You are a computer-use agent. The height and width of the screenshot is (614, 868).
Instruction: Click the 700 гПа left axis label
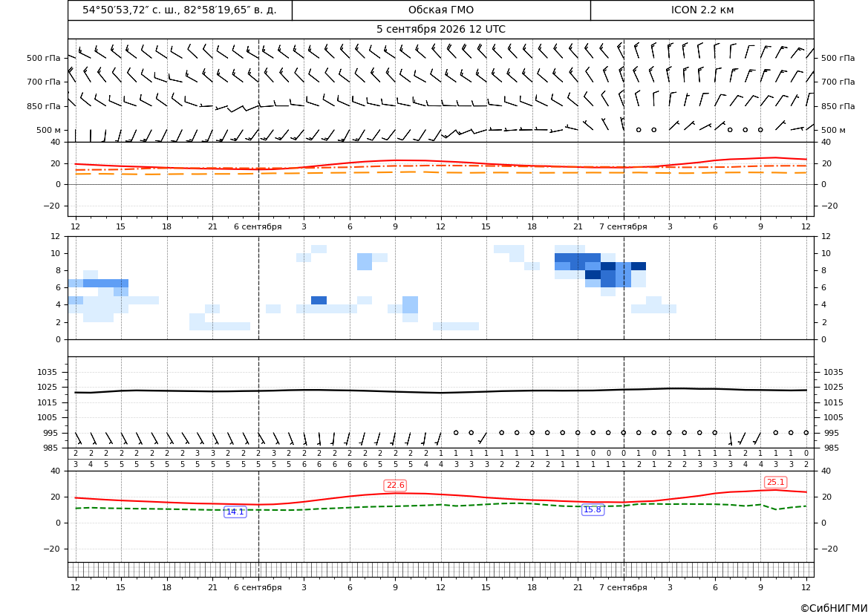[44, 82]
